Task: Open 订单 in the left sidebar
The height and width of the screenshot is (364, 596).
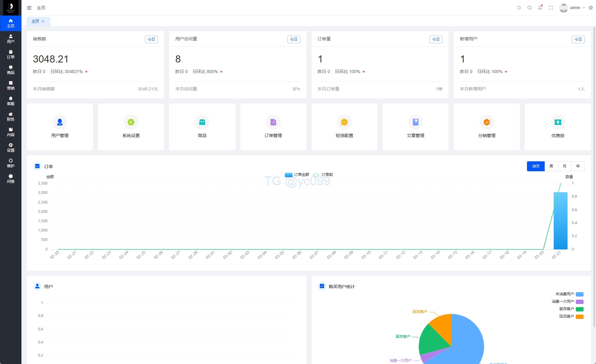Action: pos(11,54)
